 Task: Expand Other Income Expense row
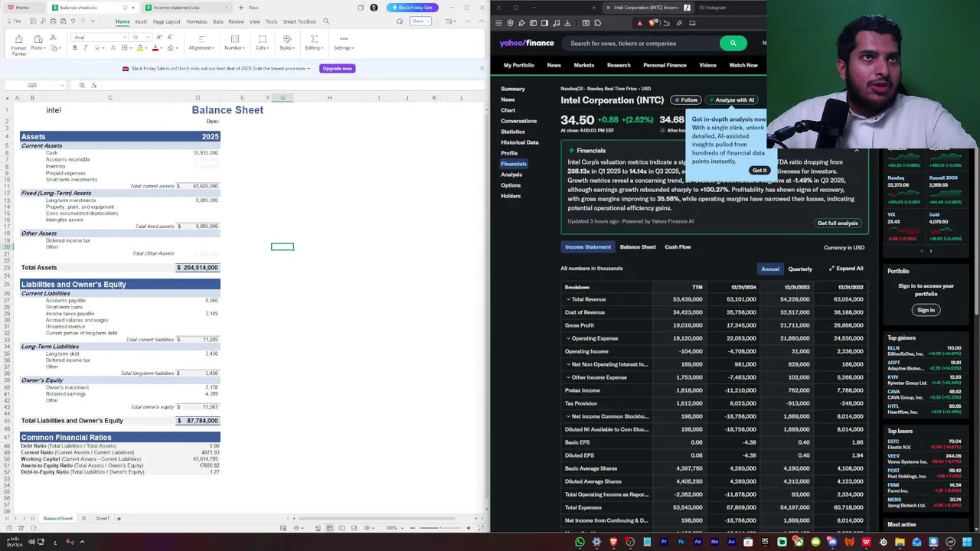point(568,377)
